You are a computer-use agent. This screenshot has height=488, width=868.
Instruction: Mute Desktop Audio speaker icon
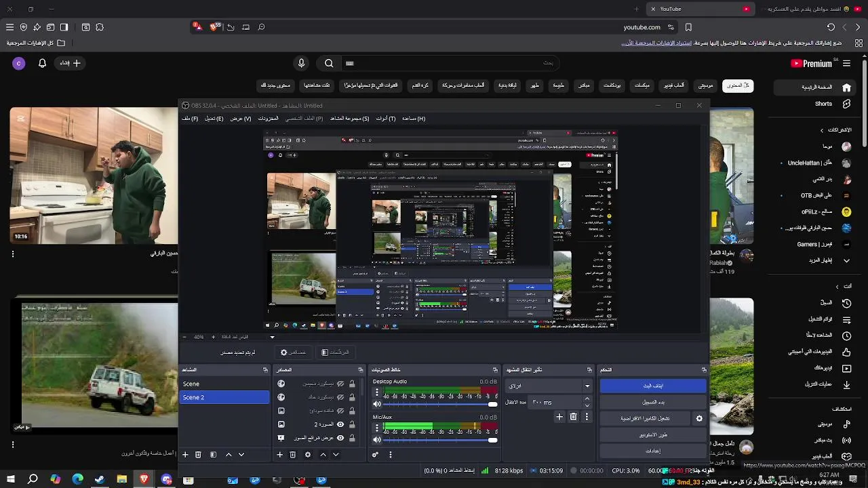pyautogui.click(x=377, y=404)
